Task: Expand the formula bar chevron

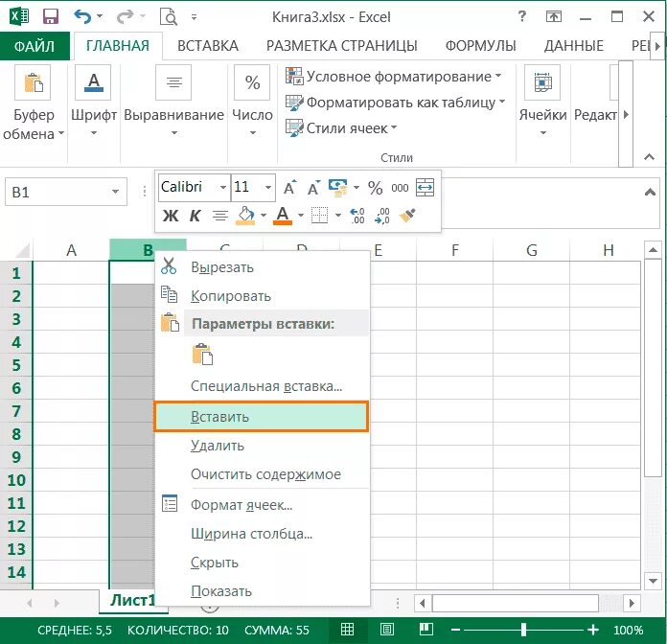Action: pyautogui.click(x=650, y=193)
